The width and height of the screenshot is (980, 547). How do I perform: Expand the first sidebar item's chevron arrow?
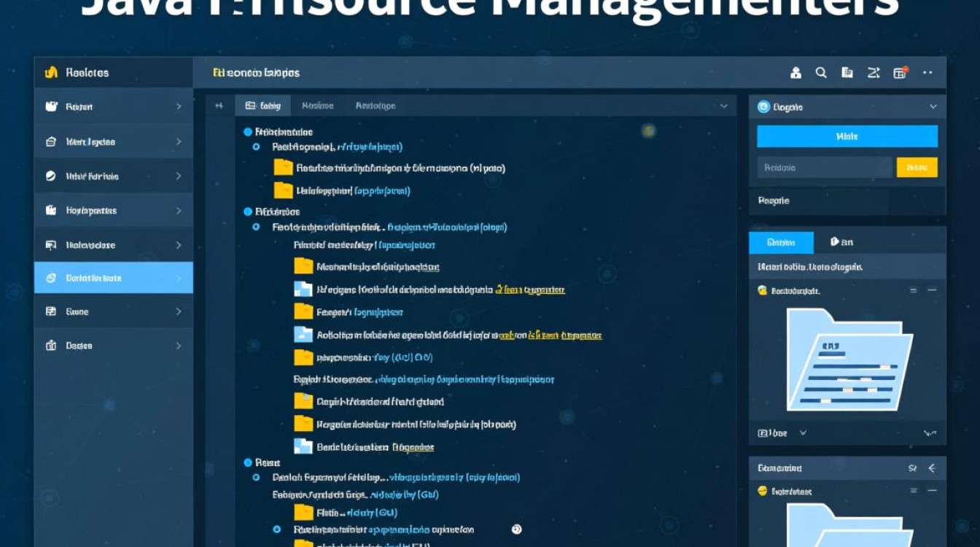pyautogui.click(x=179, y=106)
